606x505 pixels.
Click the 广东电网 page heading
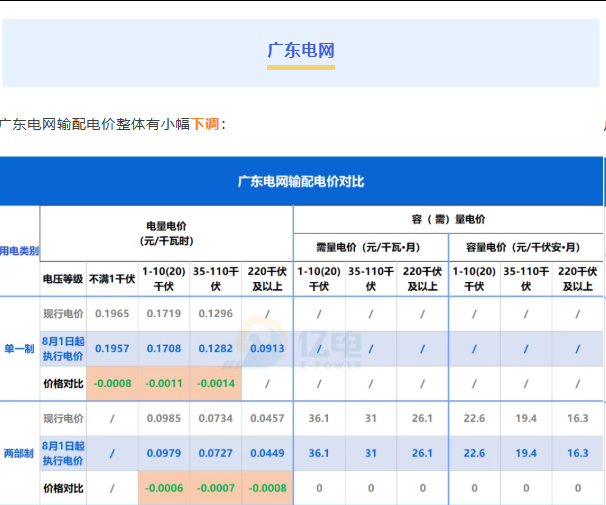point(301,51)
